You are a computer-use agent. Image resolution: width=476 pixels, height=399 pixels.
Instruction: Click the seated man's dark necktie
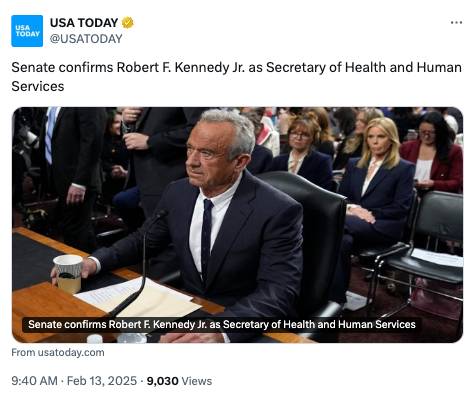pos(206,237)
